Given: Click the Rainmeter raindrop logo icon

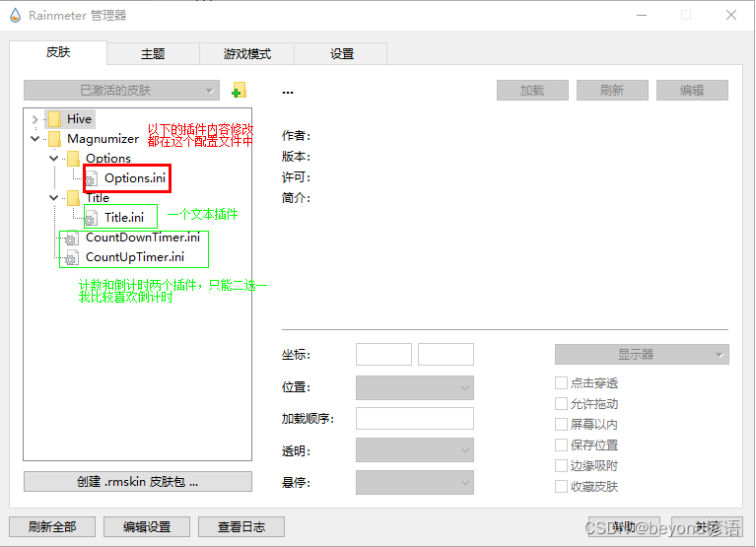Looking at the screenshot, I should (16, 16).
